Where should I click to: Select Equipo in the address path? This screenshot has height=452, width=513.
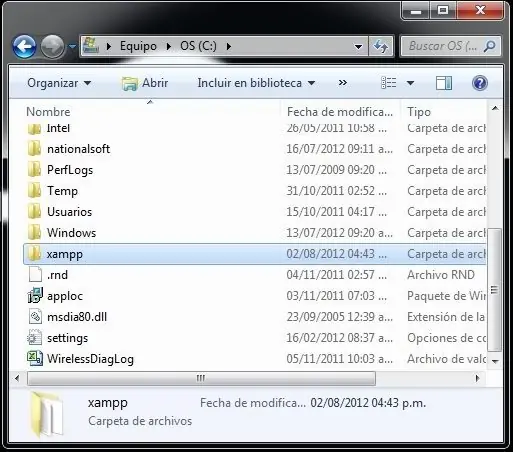click(138, 46)
